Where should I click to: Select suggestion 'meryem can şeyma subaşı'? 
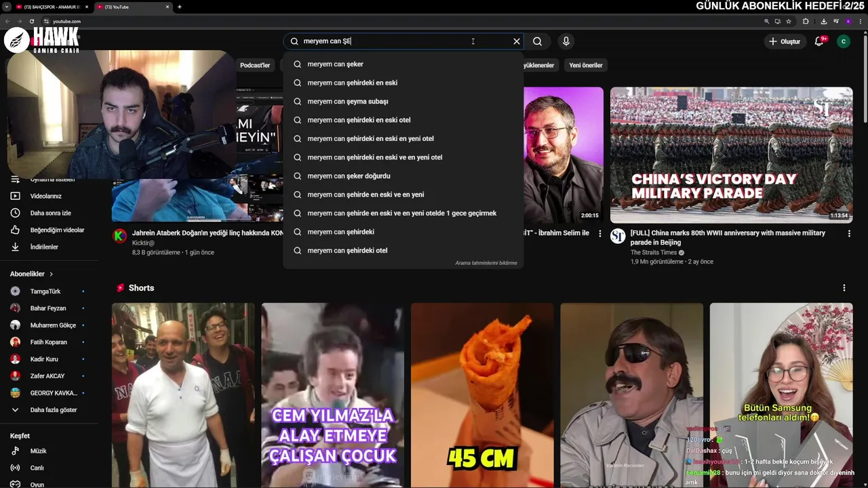403,101
